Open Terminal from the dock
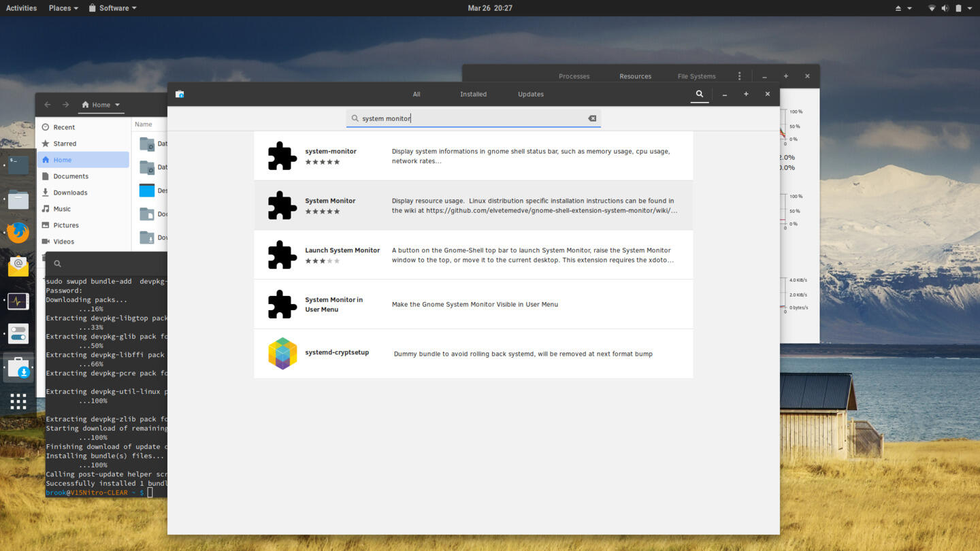Screen dimensions: 980x551 tap(18, 165)
